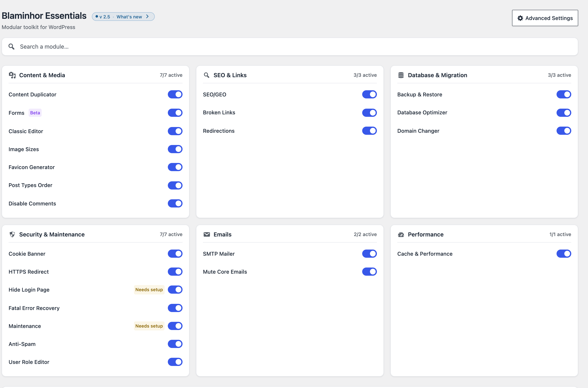
Task: Disable Post Types Order module
Action: click(175, 185)
